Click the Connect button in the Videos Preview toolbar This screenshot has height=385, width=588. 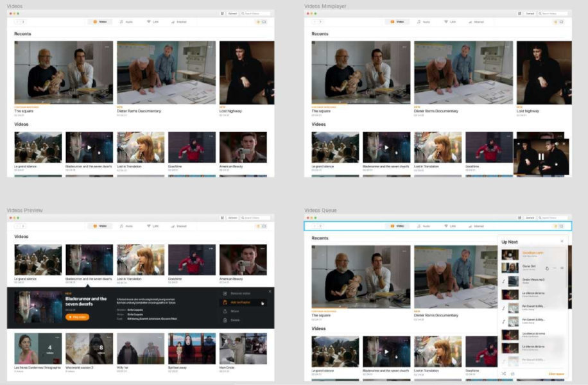pyautogui.click(x=232, y=218)
